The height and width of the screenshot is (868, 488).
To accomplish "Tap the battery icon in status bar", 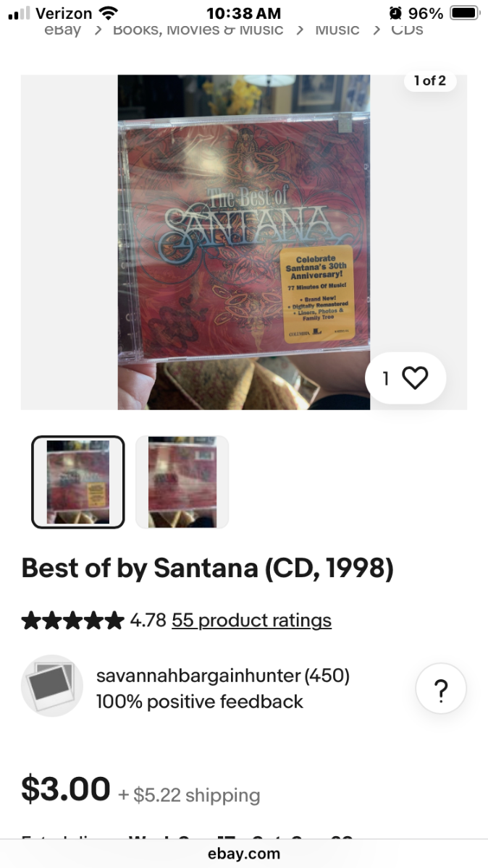I will point(465,13).
